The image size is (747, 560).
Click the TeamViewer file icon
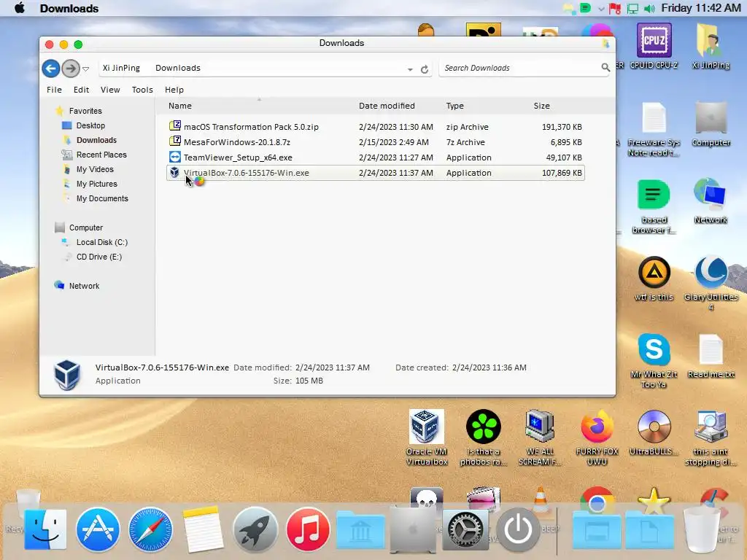pos(175,157)
